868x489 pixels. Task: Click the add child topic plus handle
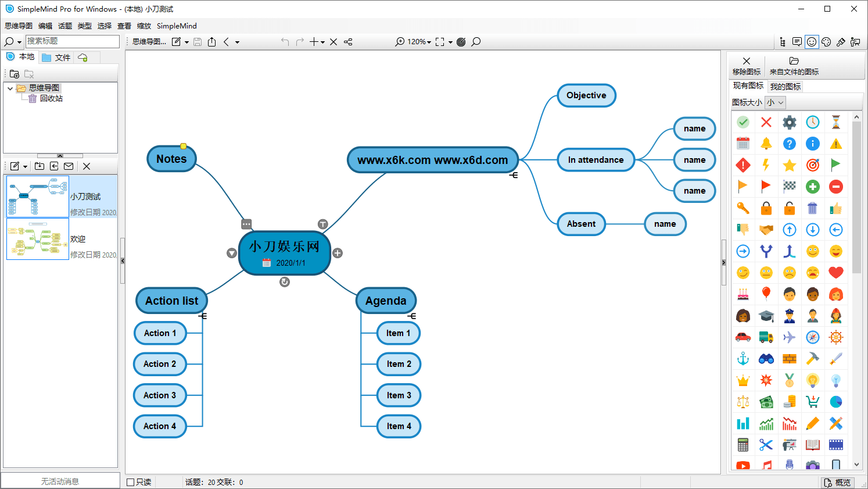(338, 253)
